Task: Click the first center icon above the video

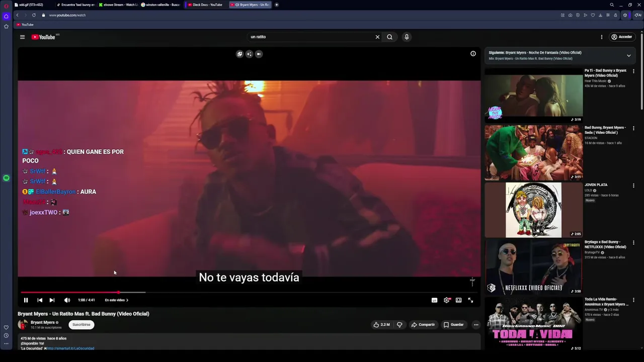Action: (x=239, y=54)
